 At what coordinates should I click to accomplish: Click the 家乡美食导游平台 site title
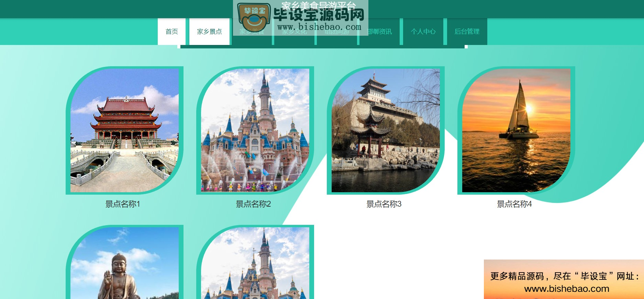318,5
